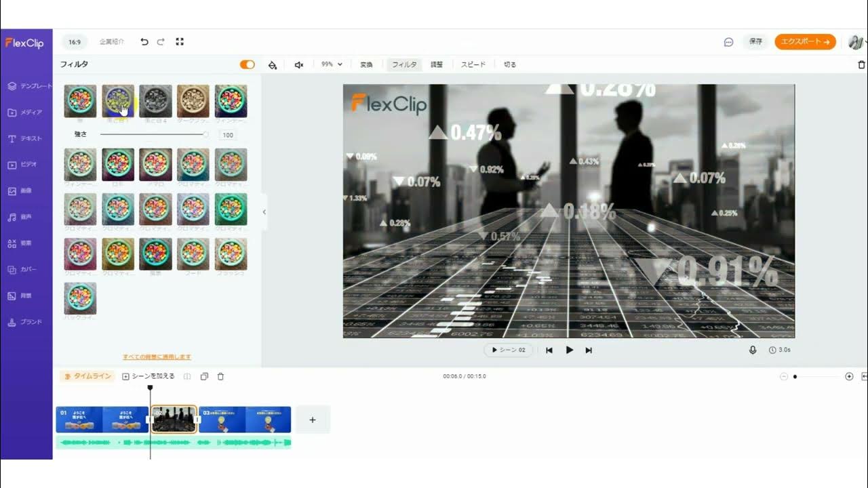868x488 pixels.
Task: Switch to the スピード tab
Action: point(473,65)
